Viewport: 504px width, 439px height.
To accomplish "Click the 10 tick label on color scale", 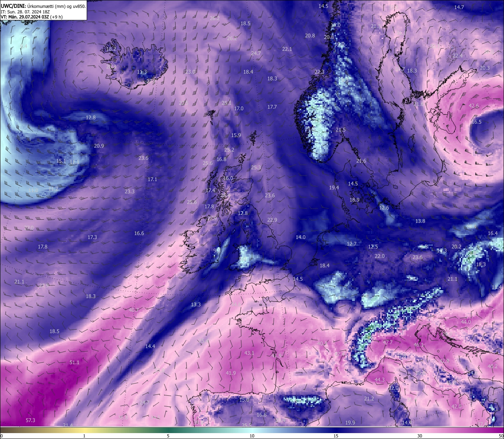I will click(x=252, y=436).
